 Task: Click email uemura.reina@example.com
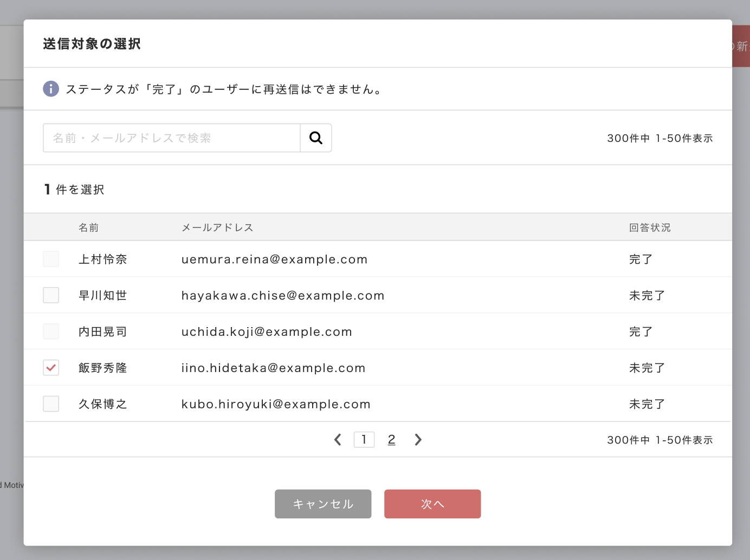[274, 259]
